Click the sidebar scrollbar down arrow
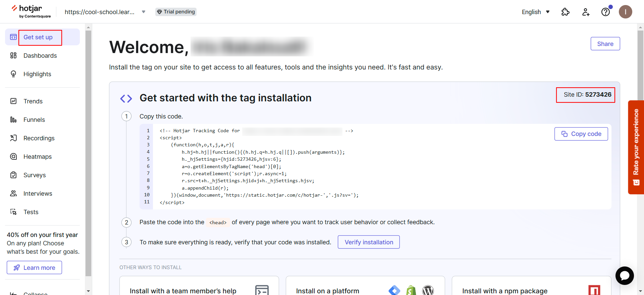Viewport: 644px width, 295px height. click(x=89, y=291)
